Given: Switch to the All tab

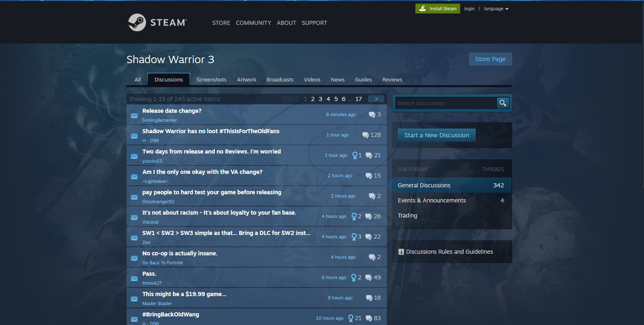Looking at the screenshot, I should pyautogui.click(x=138, y=79).
